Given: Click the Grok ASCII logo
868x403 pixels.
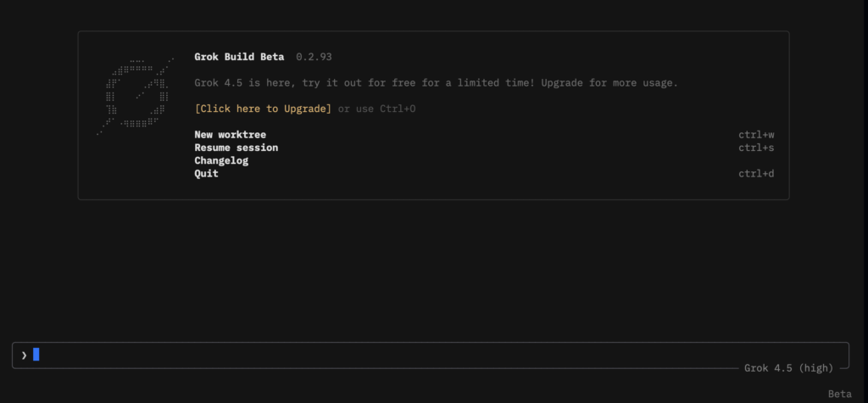Looking at the screenshot, I should [136, 97].
